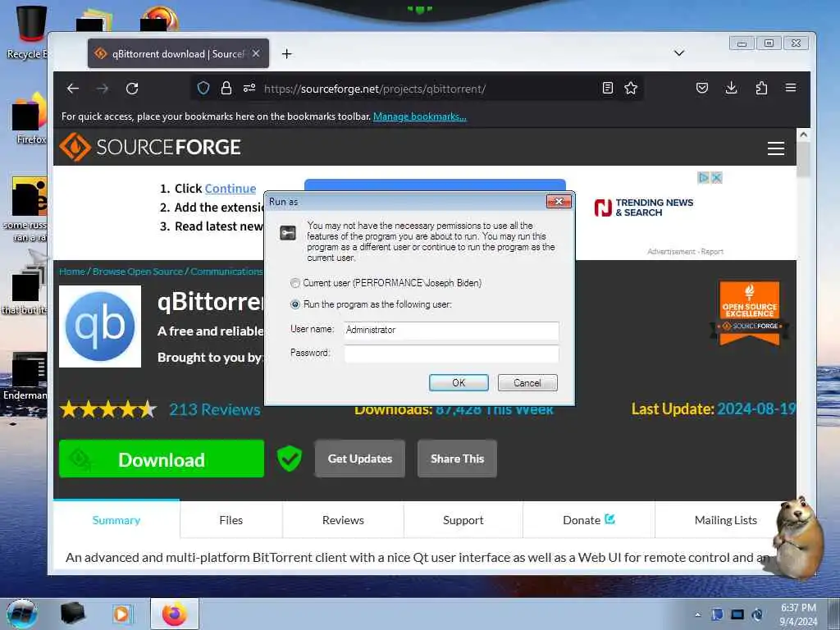Click Cancel in Run as dialog
This screenshot has width=840, height=630.
pos(527,382)
